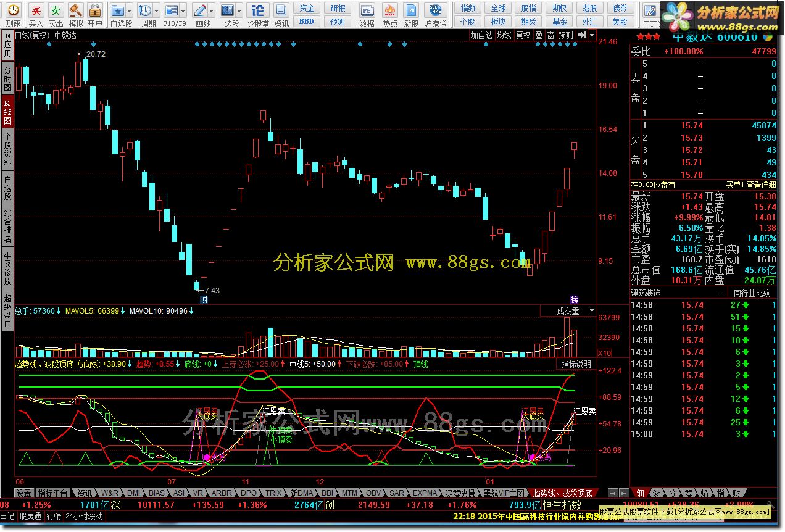
Task: Click the 美股 US stocks button
Action: click(620, 22)
